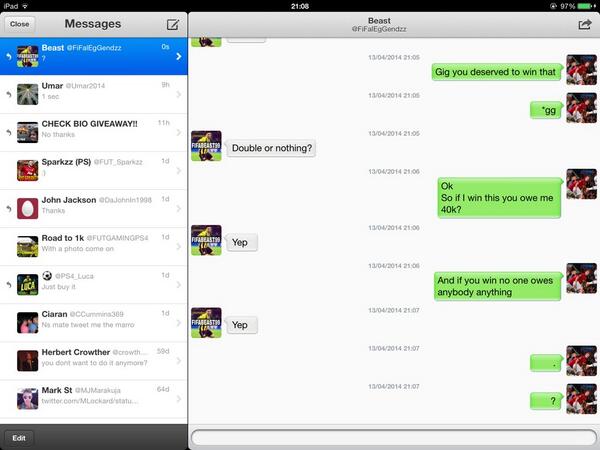Tap chevron on the Beast row
Image resolution: width=600 pixels, height=450 pixels.
(179, 57)
